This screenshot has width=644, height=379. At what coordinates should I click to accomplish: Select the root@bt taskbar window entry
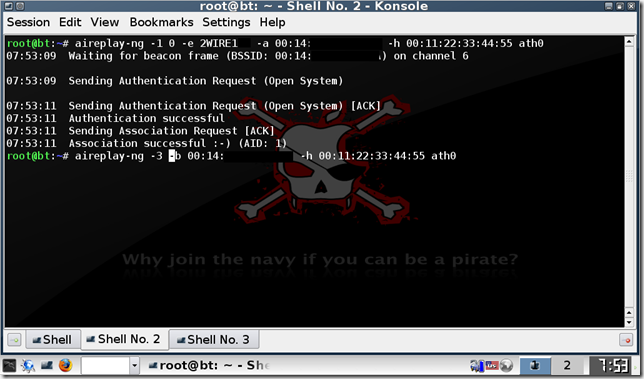209,365
